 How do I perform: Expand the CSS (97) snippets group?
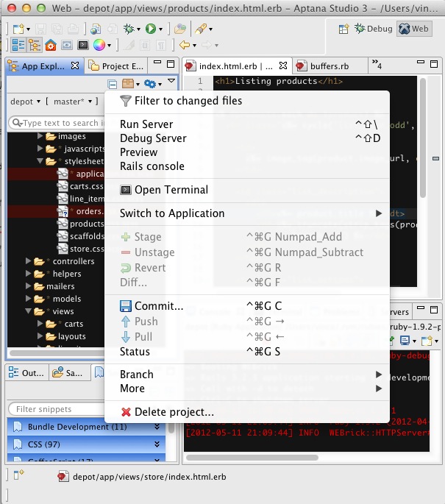pyautogui.click(x=157, y=444)
